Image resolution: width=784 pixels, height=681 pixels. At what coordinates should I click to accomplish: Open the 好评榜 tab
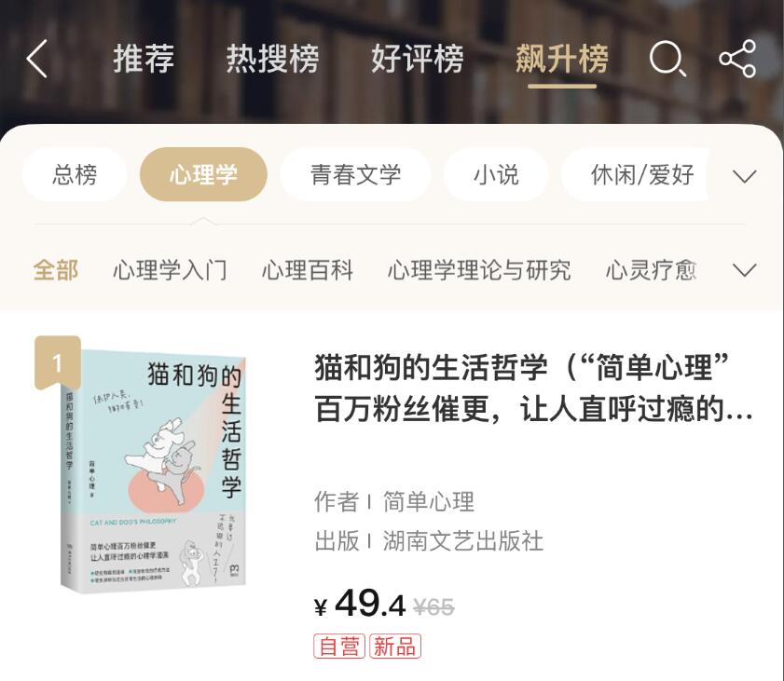417,59
